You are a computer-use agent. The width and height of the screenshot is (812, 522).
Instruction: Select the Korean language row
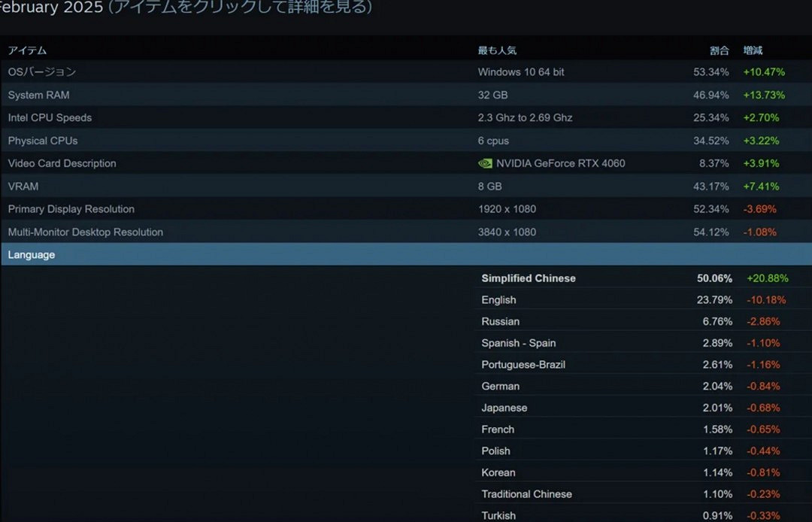tap(498, 472)
